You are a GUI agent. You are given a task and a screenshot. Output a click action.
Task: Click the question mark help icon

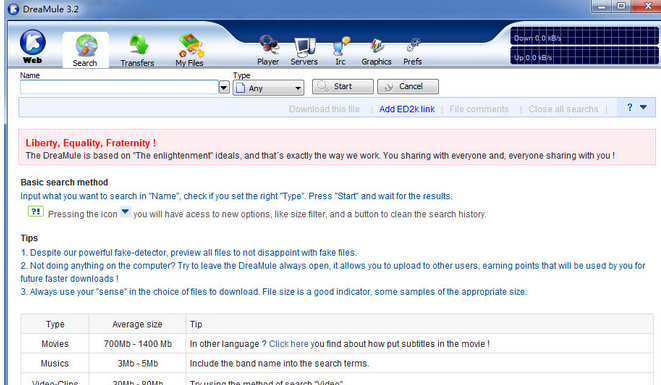coord(629,108)
